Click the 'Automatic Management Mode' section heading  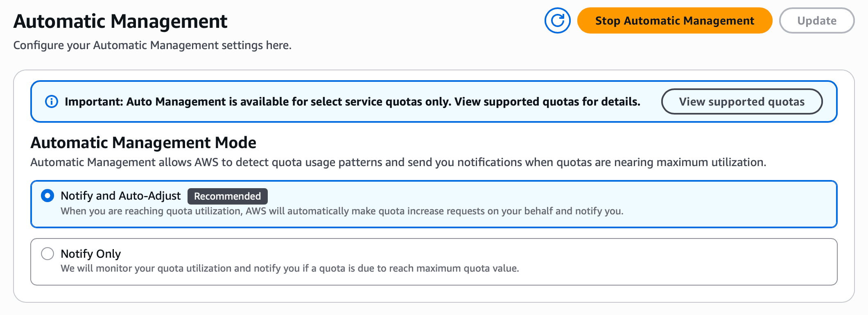tap(143, 142)
